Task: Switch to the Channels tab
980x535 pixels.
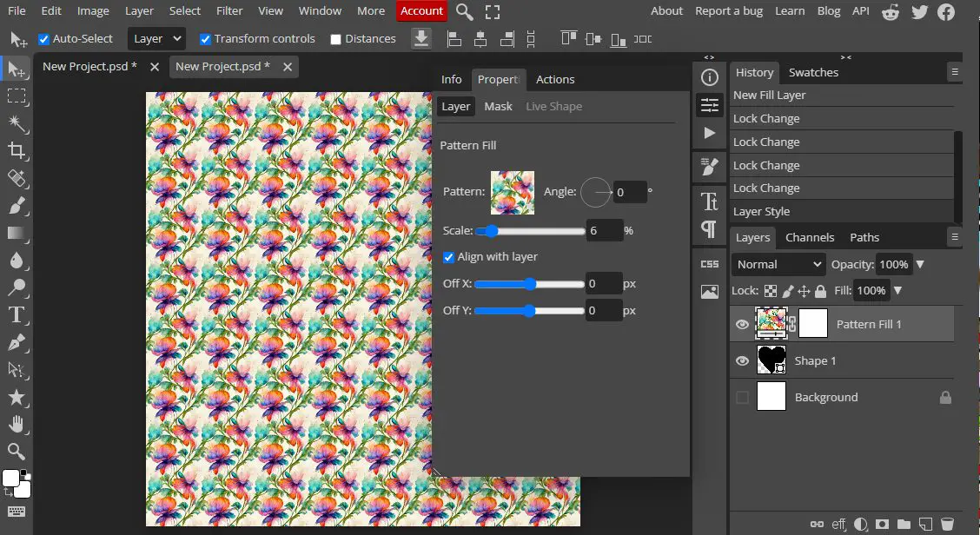Action: (x=809, y=236)
